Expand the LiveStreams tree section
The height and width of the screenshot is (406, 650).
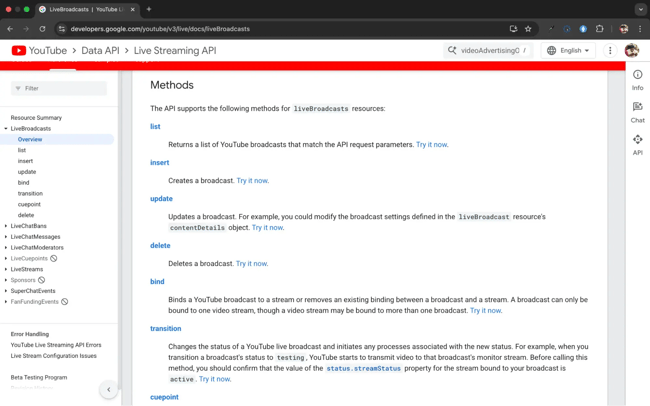click(6, 269)
